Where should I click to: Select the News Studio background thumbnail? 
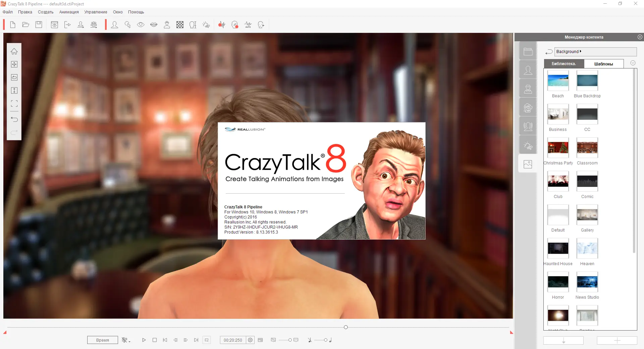pos(587,282)
